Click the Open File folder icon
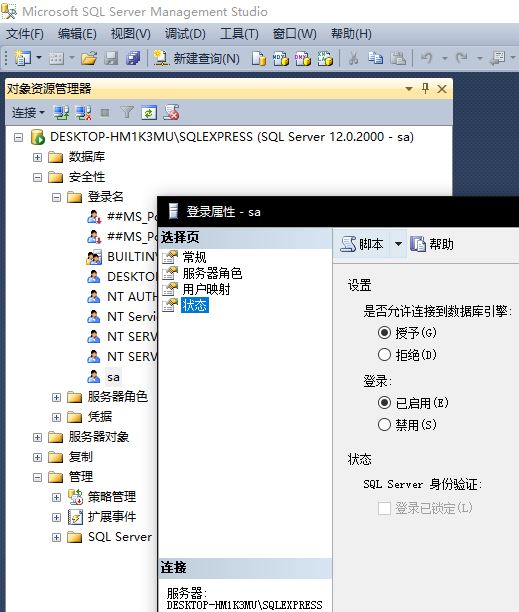Image resolution: width=519 pixels, height=612 pixels. 89,59
